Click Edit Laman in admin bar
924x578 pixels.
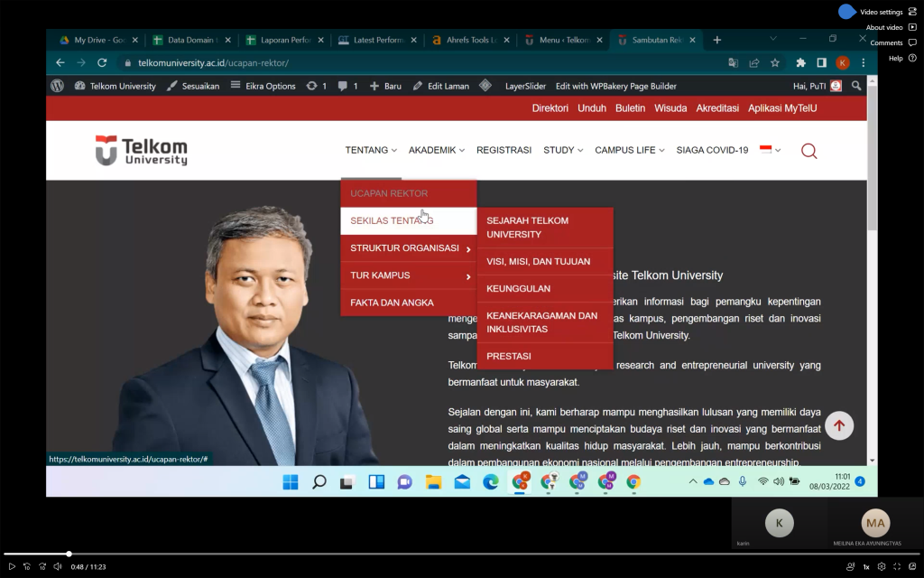pos(440,86)
